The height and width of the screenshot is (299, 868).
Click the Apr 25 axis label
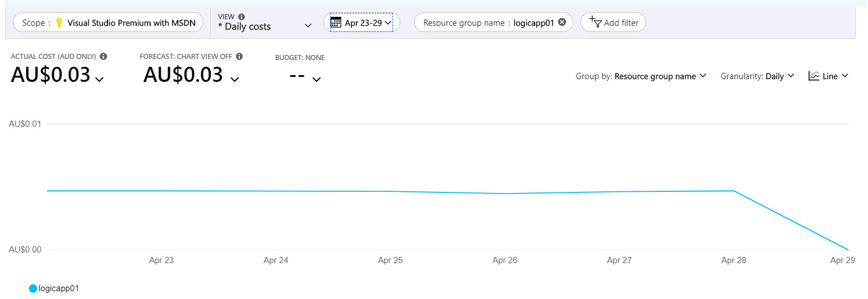[x=391, y=260]
